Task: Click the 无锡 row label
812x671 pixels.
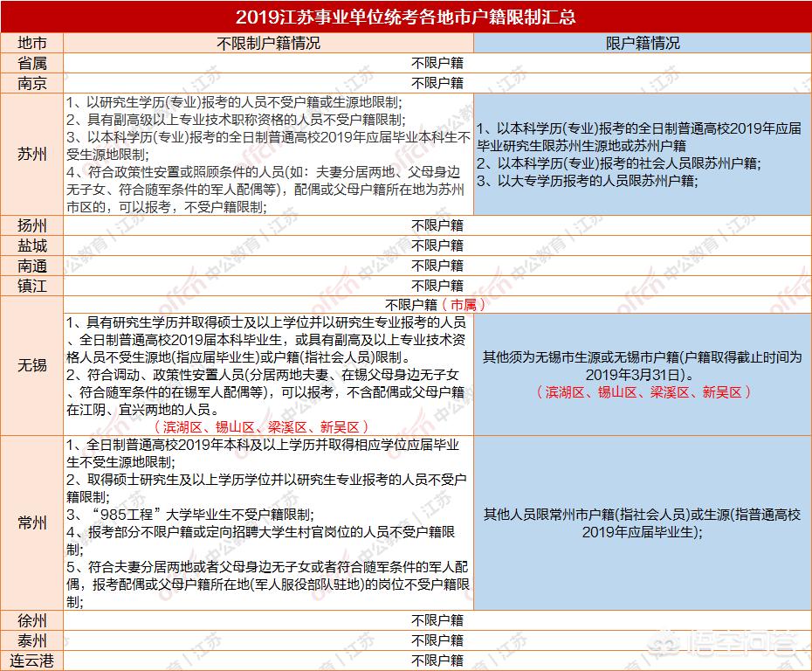Action: (32, 366)
